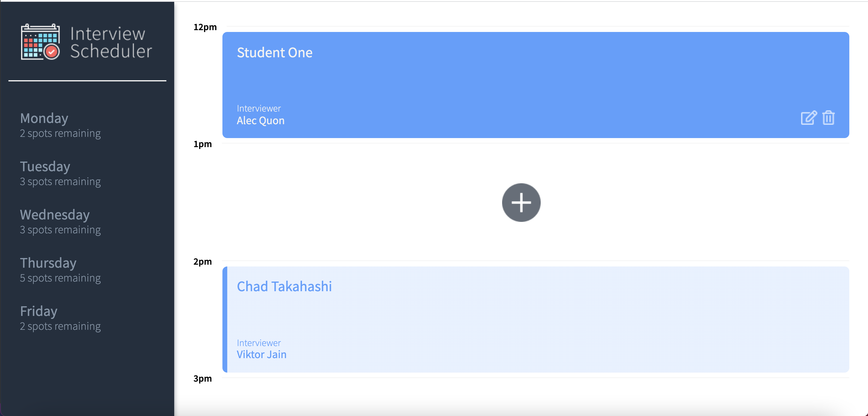Click interviewer name Viktor Jain
This screenshot has width=868, height=416.
262,355
